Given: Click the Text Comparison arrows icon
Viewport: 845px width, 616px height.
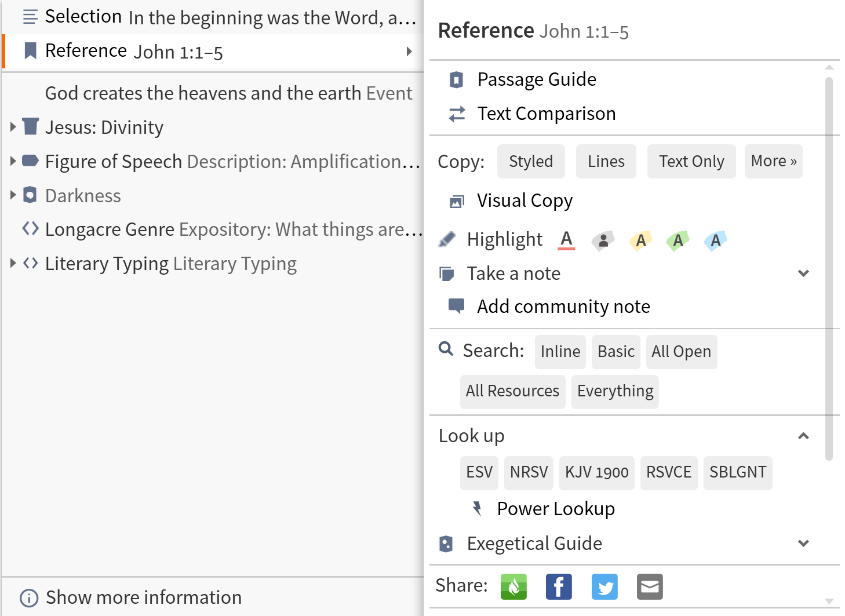Looking at the screenshot, I should tap(457, 114).
